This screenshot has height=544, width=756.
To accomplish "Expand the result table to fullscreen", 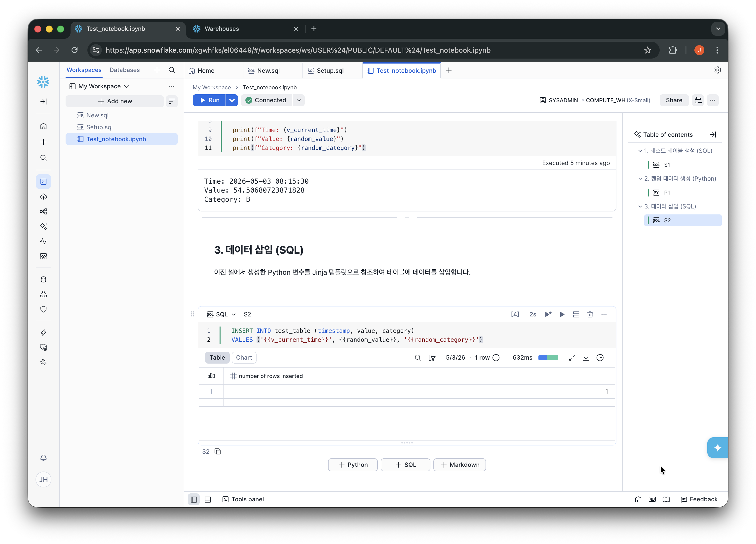I will [572, 357].
